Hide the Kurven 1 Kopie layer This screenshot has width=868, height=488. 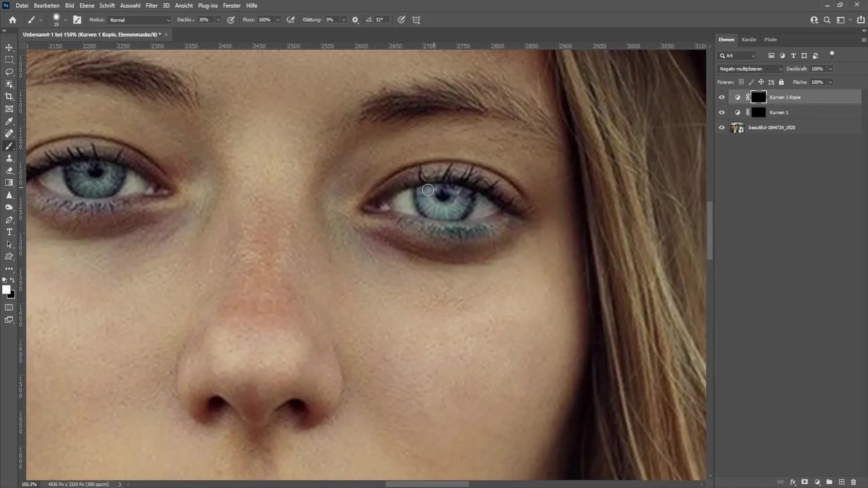(x=722, y=97)
